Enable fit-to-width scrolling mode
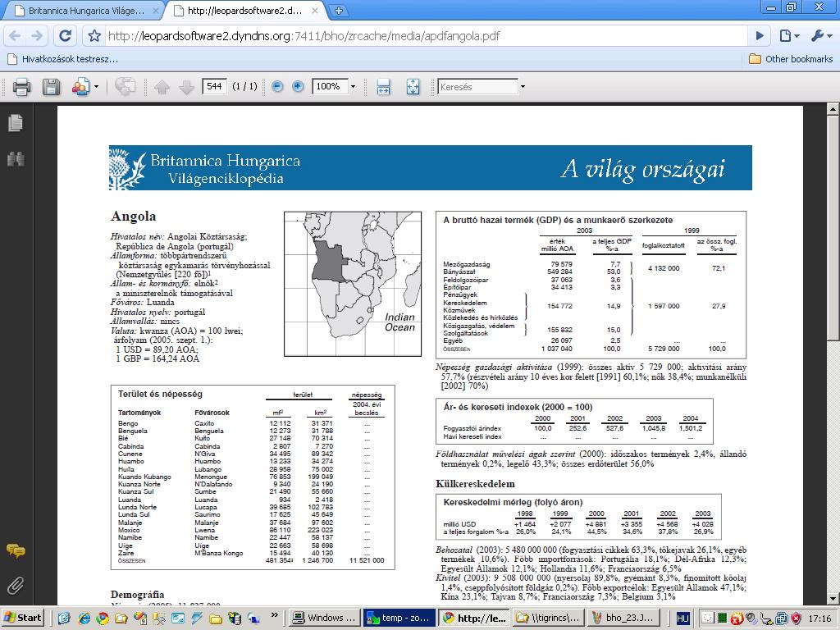The image size is (840, 630). (384, 87)
